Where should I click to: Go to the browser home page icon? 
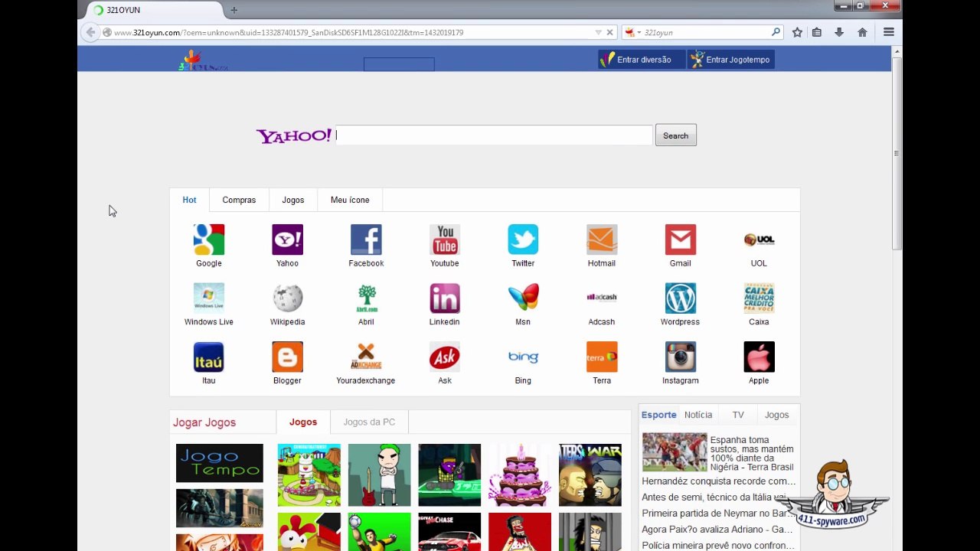click(x=862, y=32)
